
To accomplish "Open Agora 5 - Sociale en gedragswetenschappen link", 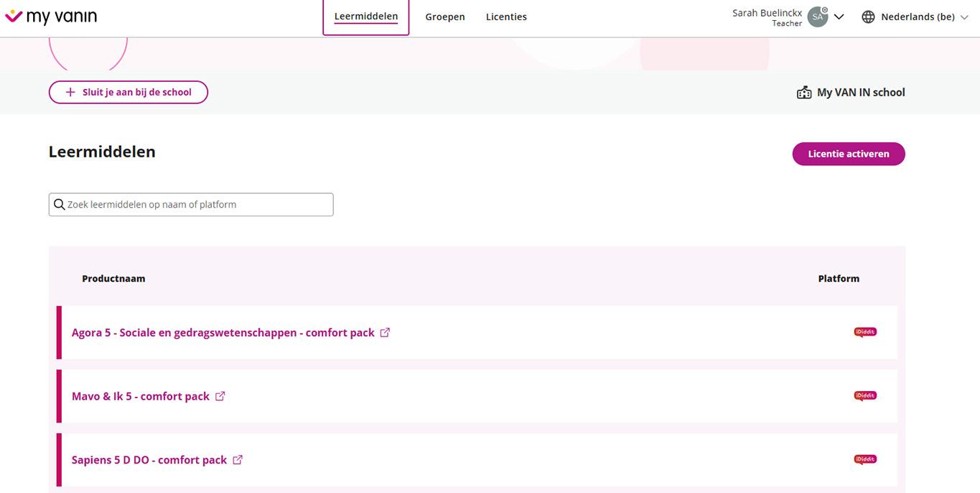I will pos(223,333).
